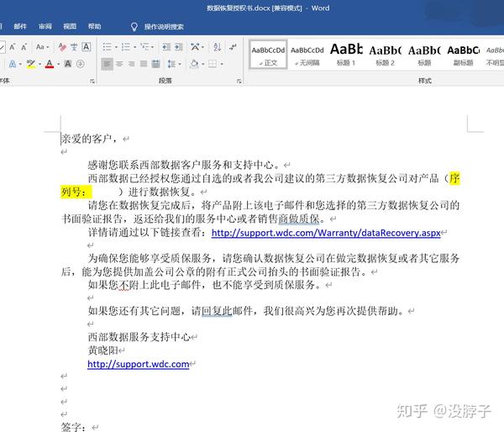Apply the 副标题 style
This screenshot has width=504, height=432.
click(x=463, y=55)
